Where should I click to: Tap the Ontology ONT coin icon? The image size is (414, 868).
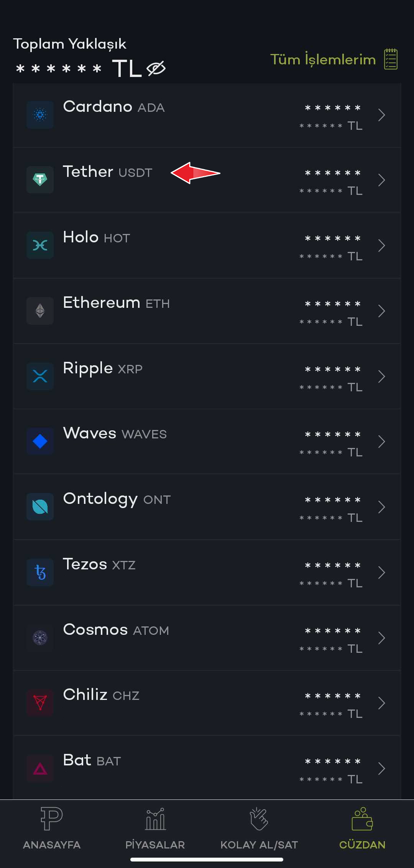tap(40, 507)
